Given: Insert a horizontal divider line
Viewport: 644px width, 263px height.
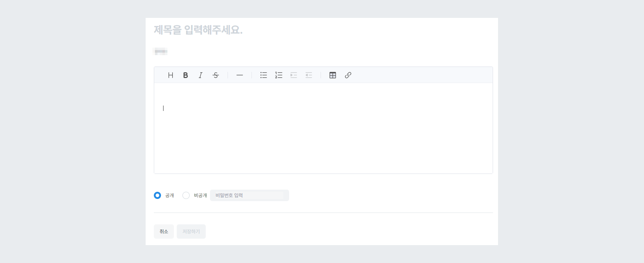Looking at the screenshot, I should 239,75.
